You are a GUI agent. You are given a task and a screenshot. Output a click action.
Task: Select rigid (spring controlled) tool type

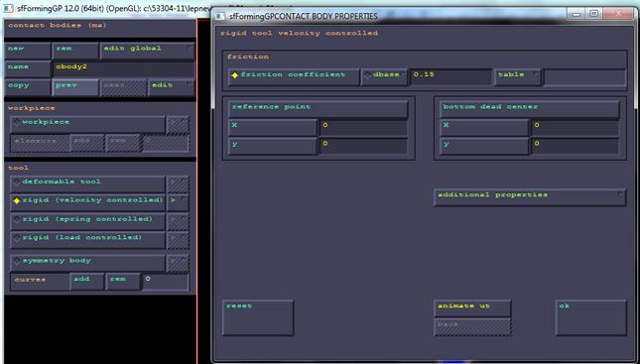[87, 221]
